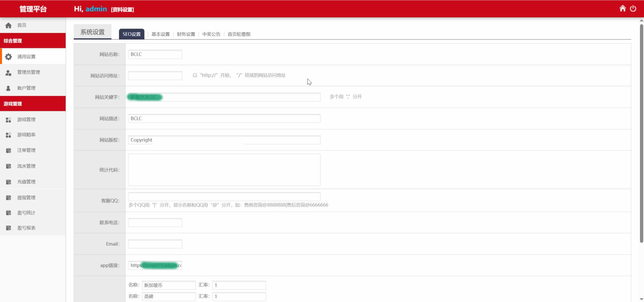Click the 游戏赔率 sidebar icon

point(8,135)
